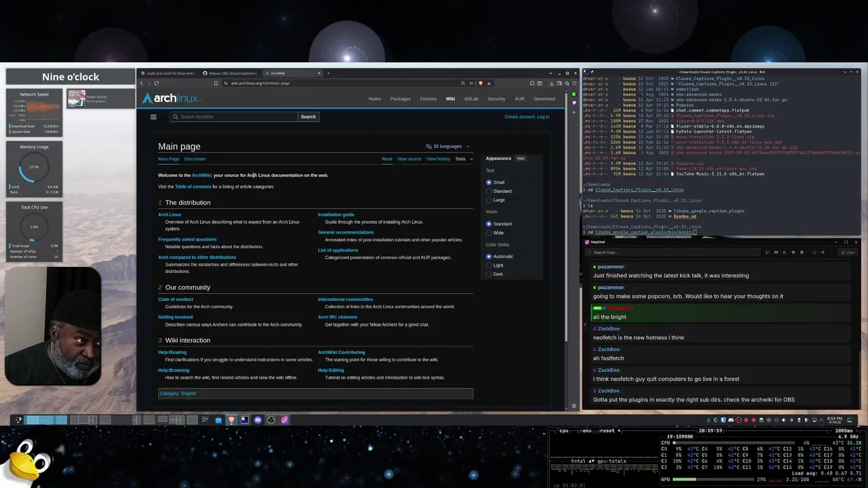The width and height of the screenshot is (868, 488).
Task: Click Clear button in HeyChat
Action: pyautogui.click(x=848, y=252)
